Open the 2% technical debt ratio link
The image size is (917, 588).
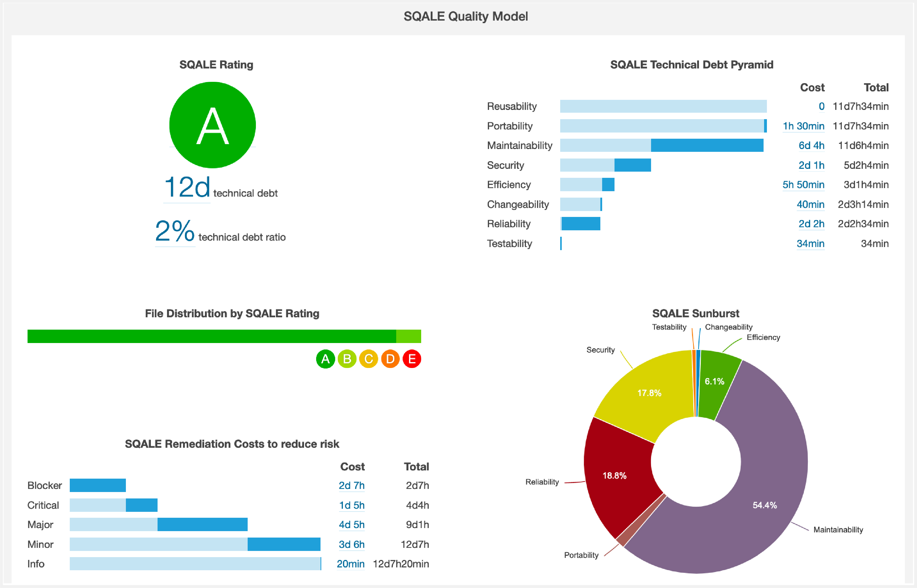pos(175,231)
